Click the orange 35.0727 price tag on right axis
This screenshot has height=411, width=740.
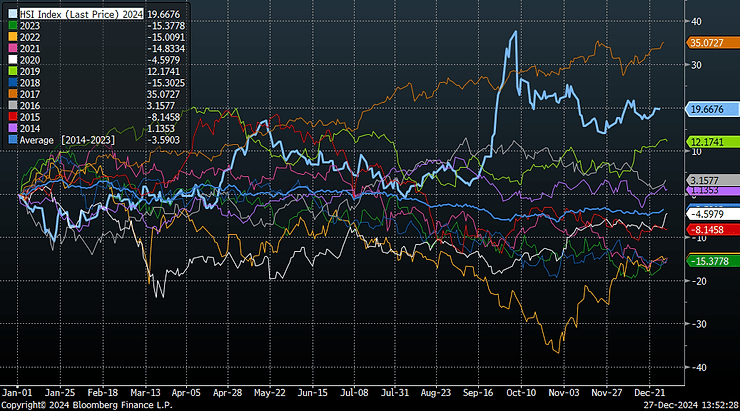point(709,44)
